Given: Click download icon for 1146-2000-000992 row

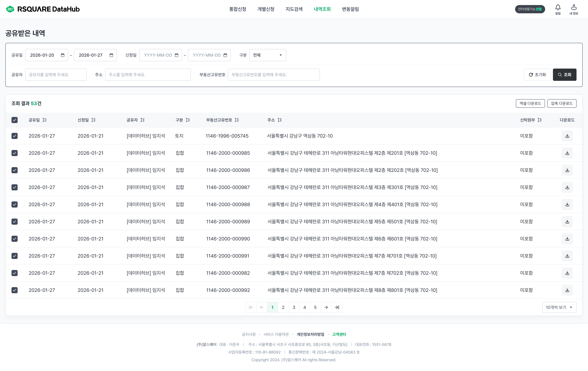Looking at the screenshot, I should click(567, 290).
